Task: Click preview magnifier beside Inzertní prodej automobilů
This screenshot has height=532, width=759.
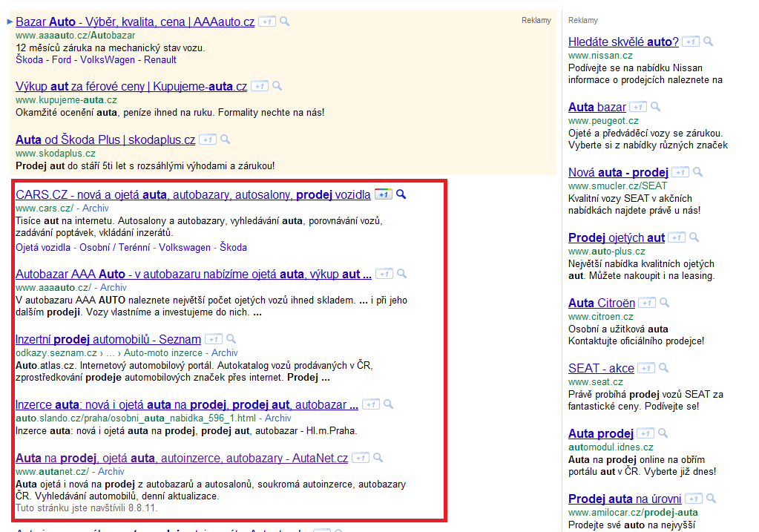Action: coord(231,338)
